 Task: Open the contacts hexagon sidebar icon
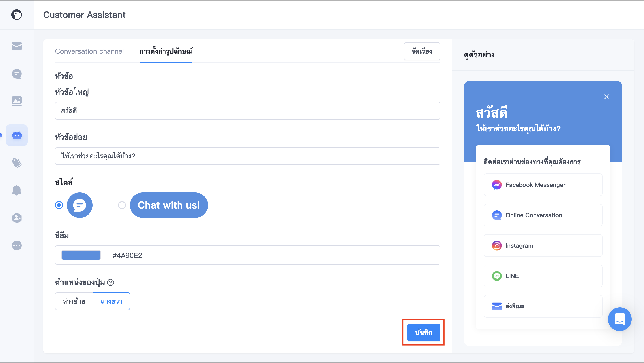click(x=17, y=218)
